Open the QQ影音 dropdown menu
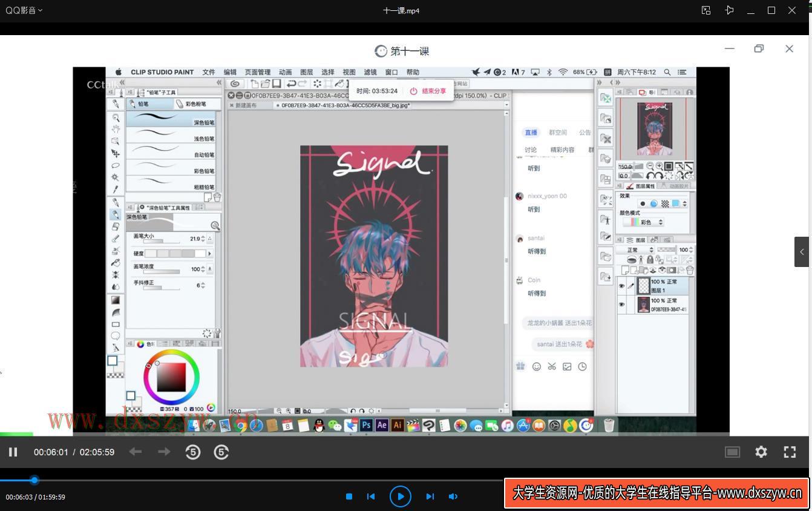812x511 pixels. click(x=24, y=10)
